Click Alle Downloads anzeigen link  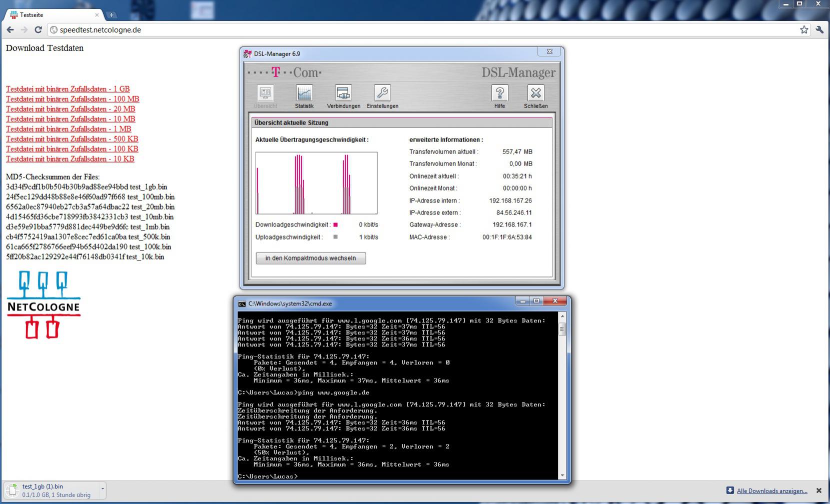tap(772, 491)
